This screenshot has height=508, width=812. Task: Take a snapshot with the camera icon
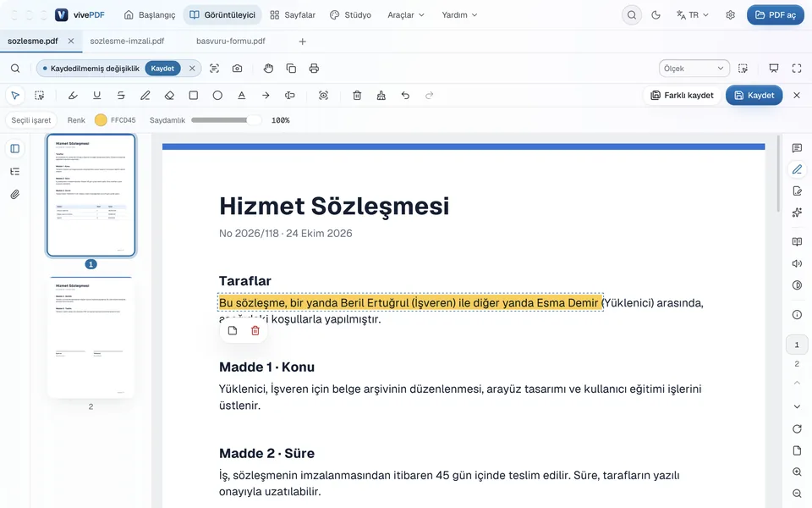click(x=237, y=69)
